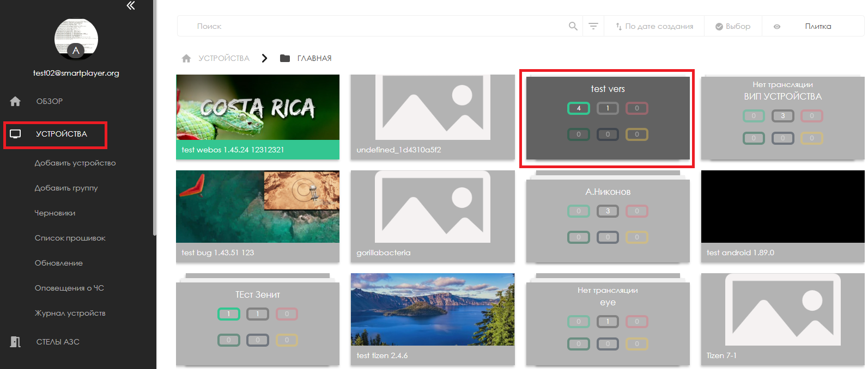Open the УСТРОЙСТВА menu item
This screenshot has height=369, width=868.
61,134
